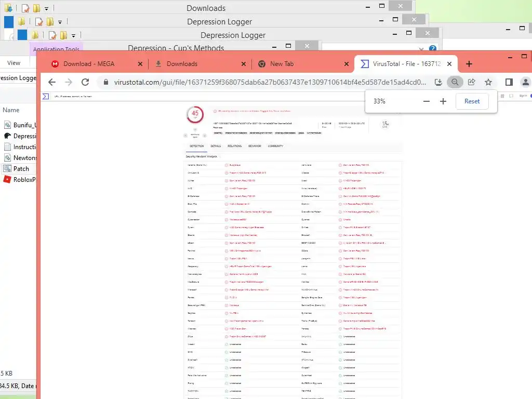Open the DETECTION tab on VirusTotal
This screenshot has height=399, width=532.
click(197, 146)
